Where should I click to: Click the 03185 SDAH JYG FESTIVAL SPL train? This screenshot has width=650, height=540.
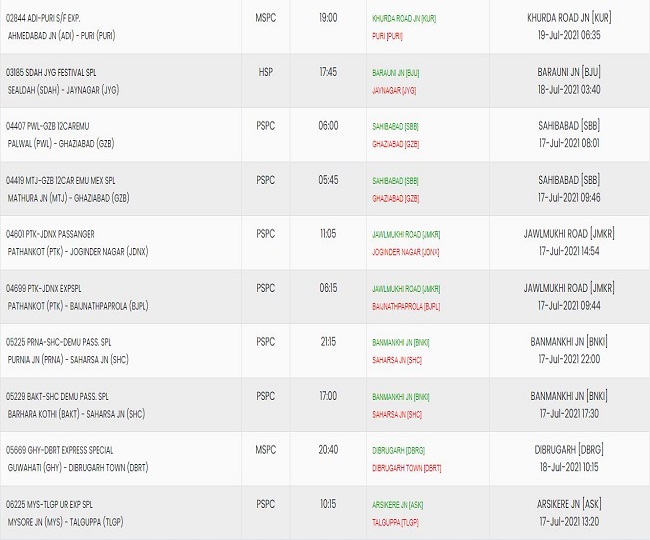(x=57, y=73)
